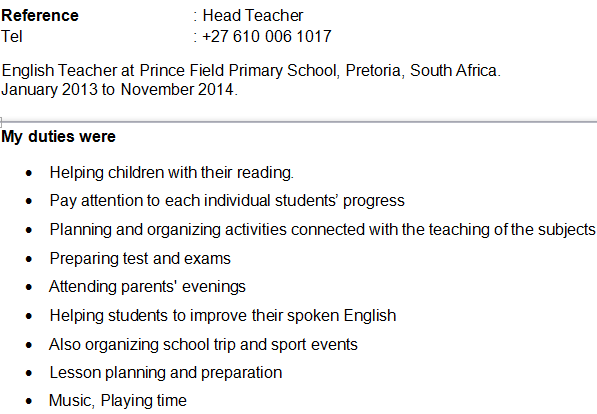Click 'Preparing test and exams' bullet text
The image size is (597, 414).
click(x=140, y=259)
